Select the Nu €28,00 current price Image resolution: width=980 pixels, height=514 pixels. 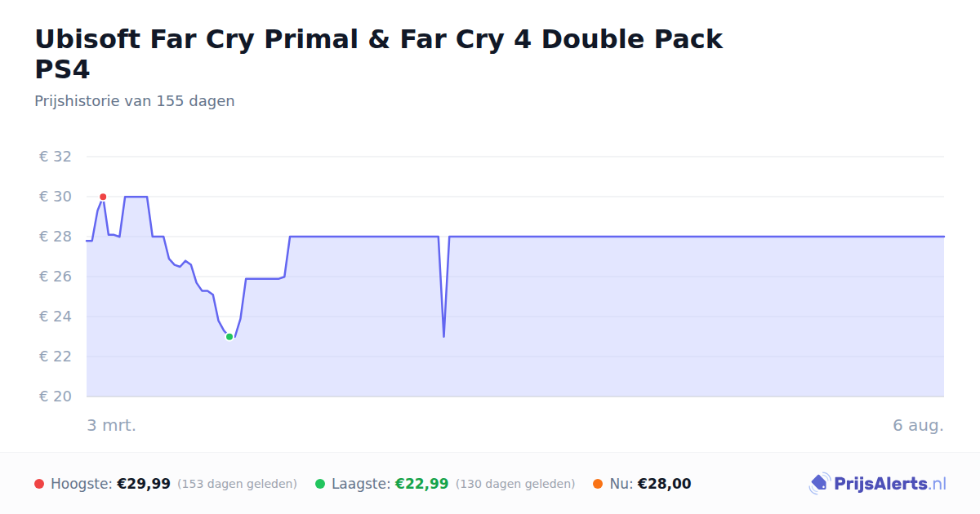(x=664, y=484)
